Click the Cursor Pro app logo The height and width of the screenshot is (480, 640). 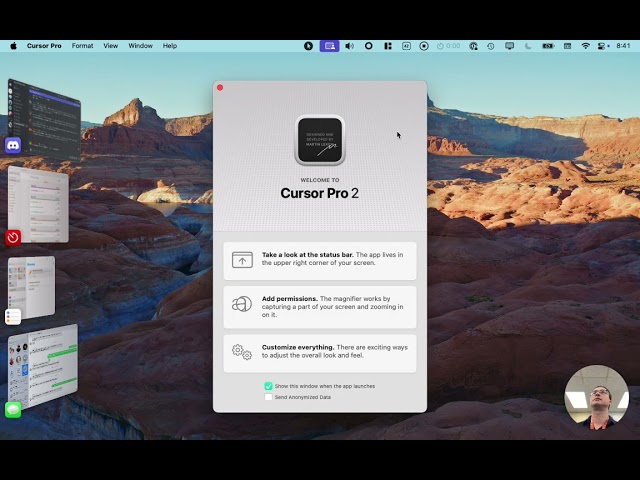[320, 140]
